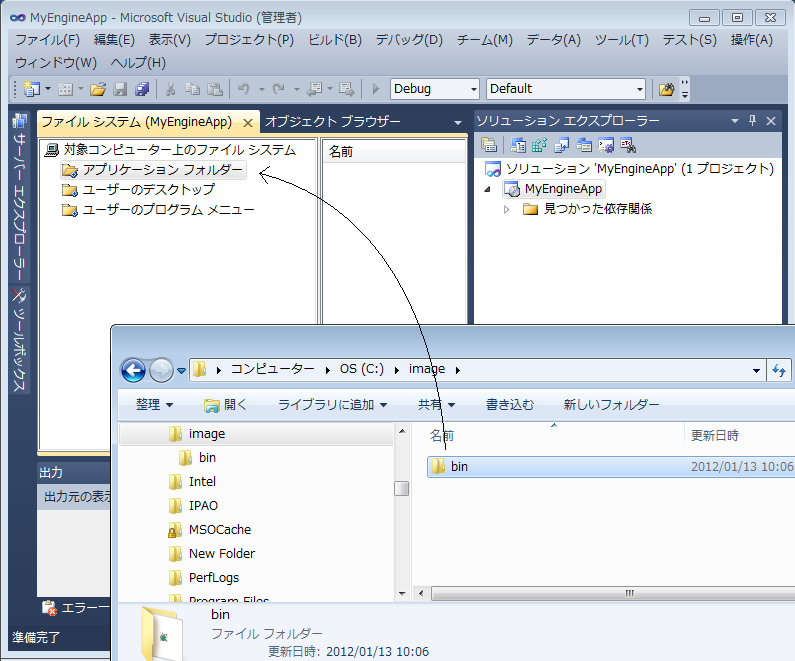The height and width of the screenshot is (661, 795).
Task: Close the ファイル システム (MyEngineApp) tab
Action: pos(248,123)
